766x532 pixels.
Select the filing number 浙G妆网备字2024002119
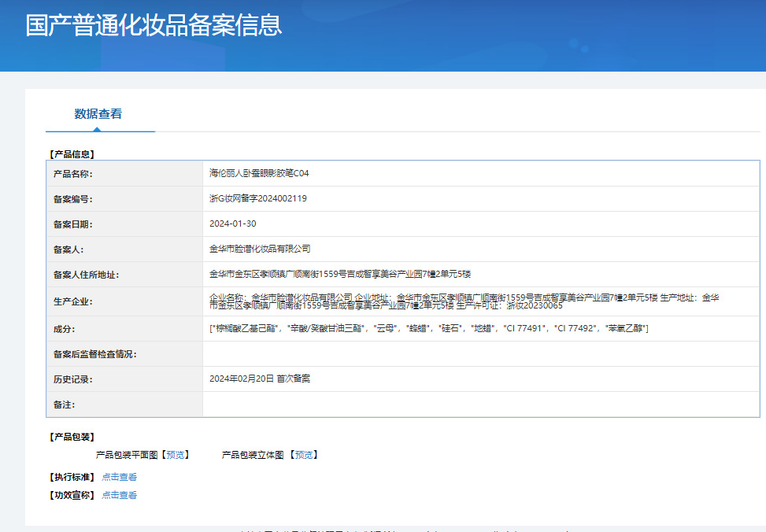258,198
